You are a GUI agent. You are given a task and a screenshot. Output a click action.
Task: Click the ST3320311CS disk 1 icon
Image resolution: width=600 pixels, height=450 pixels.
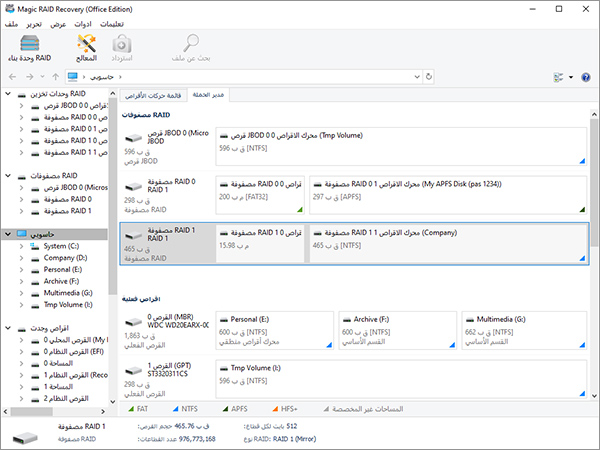(x=133, y=370)
